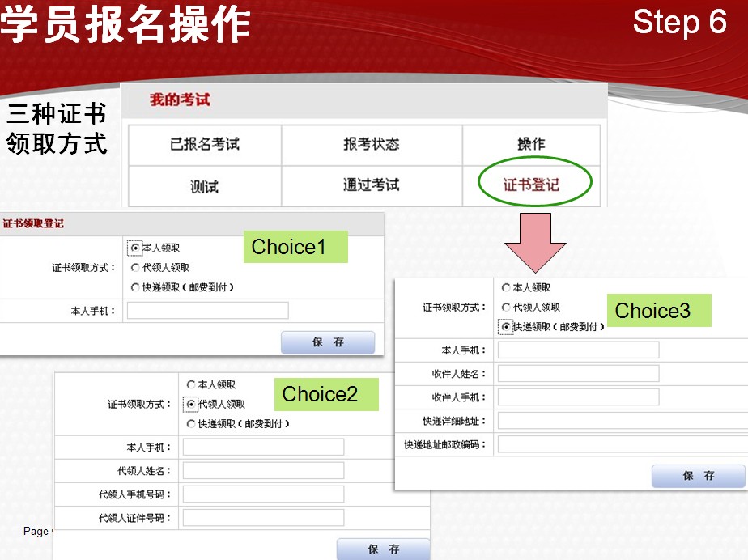
Task: Select 代领人领取 radio button in Choice2 form
Action: point(190,404)
